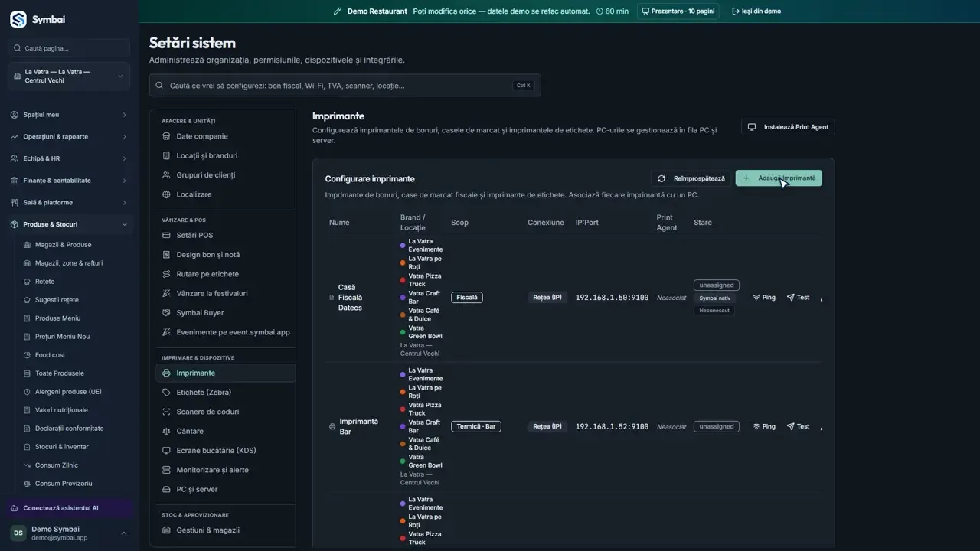Open Prezentare · 10 pagini button
Image resolution: width=980 pixels, height=551 pixels.
coord(678,11)
